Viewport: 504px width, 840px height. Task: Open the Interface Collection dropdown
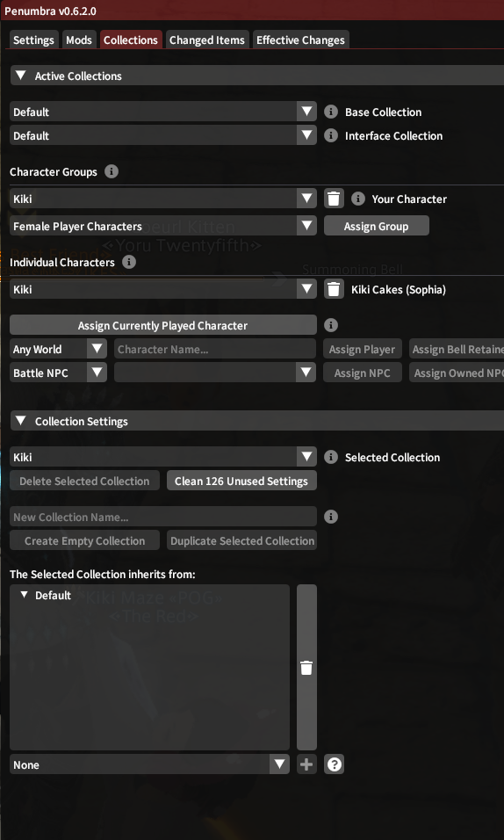tap(163, 135)
